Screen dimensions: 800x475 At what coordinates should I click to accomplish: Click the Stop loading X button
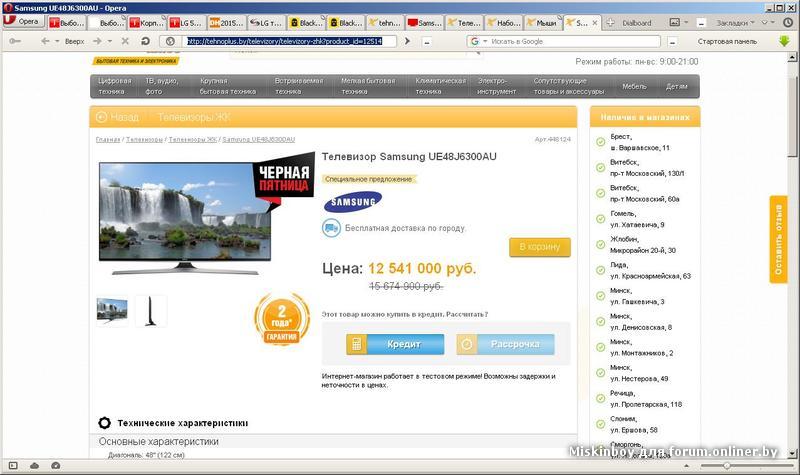tap(125, 41)
